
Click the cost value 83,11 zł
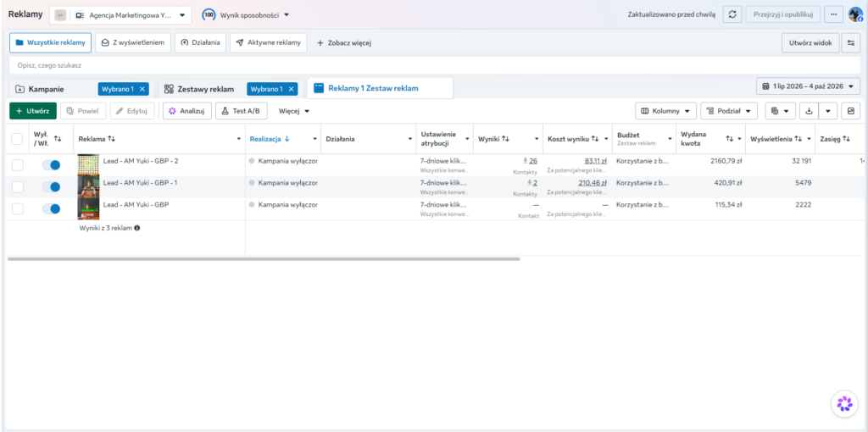tap(596, 161)
